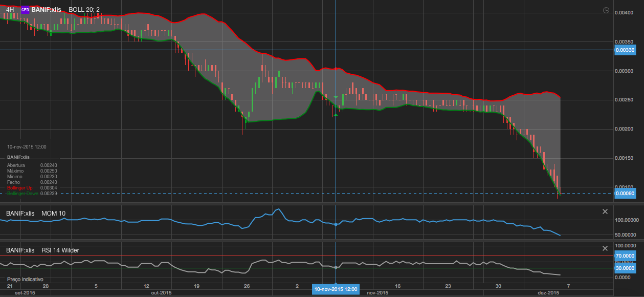Click the BANIF:xlis symbol name in main chart
The width and height of the screenshot is (644, 297).
point(46,10)
